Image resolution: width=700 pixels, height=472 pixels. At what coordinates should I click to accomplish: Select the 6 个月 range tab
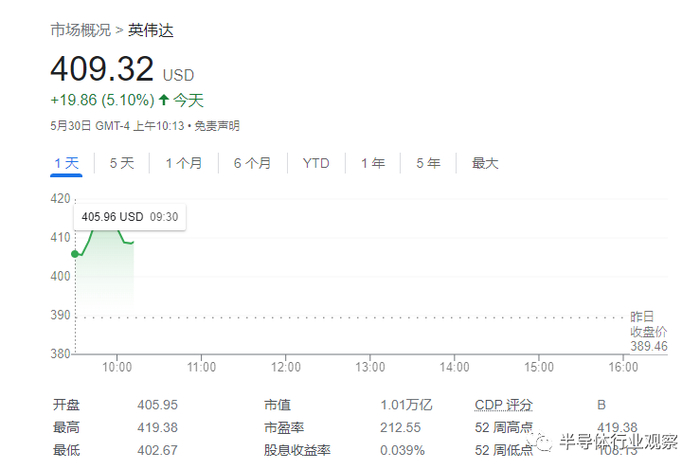[252, 163]
